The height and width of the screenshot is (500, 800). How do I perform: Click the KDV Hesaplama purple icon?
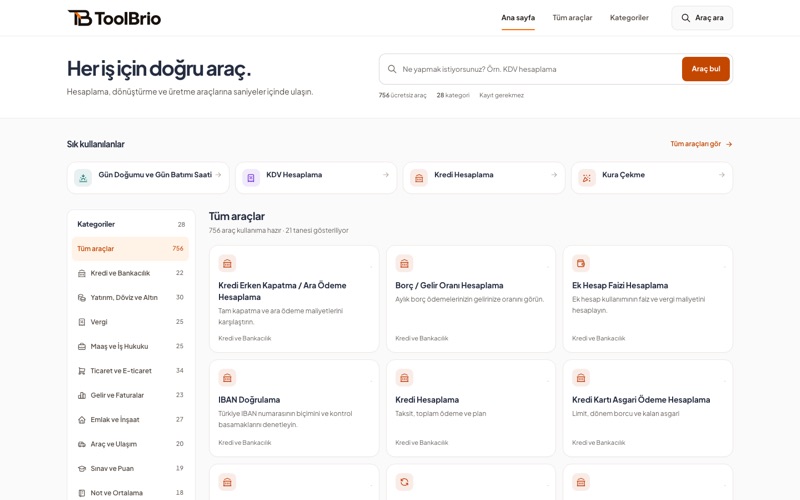(x=251, y=178)
